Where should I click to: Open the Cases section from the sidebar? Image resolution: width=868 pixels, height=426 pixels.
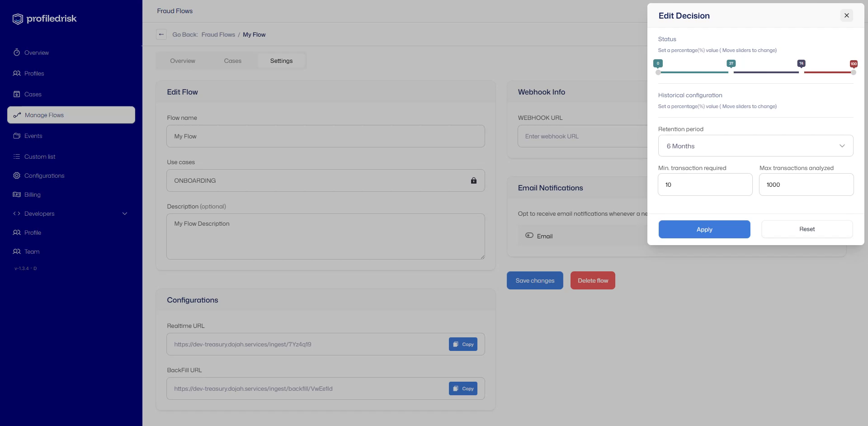(16, 94)
